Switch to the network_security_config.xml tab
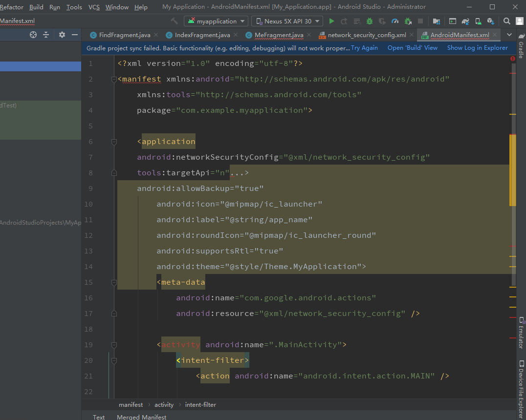 coord(366,35)
